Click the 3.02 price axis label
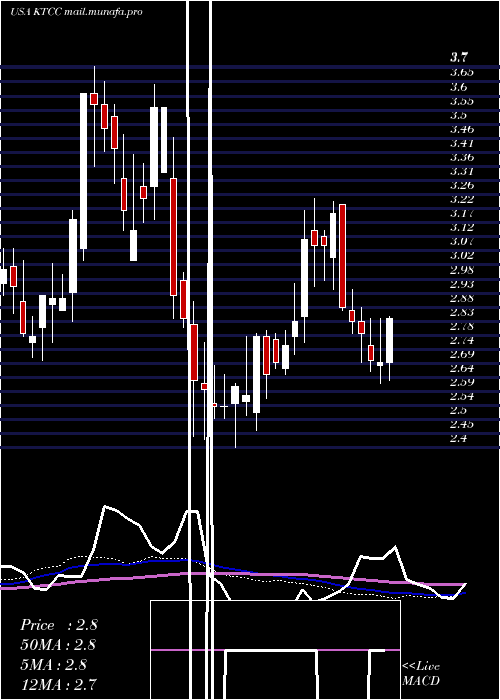The height and width of the screenshot is (700, 500). click(x=462, y=255)
